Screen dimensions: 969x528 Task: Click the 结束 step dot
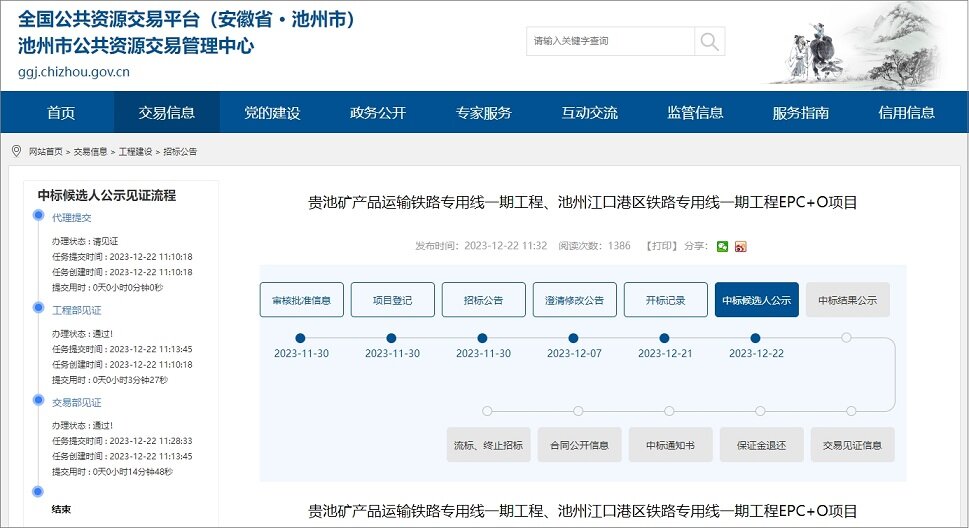pyautogui.click(x=38, y=491)
